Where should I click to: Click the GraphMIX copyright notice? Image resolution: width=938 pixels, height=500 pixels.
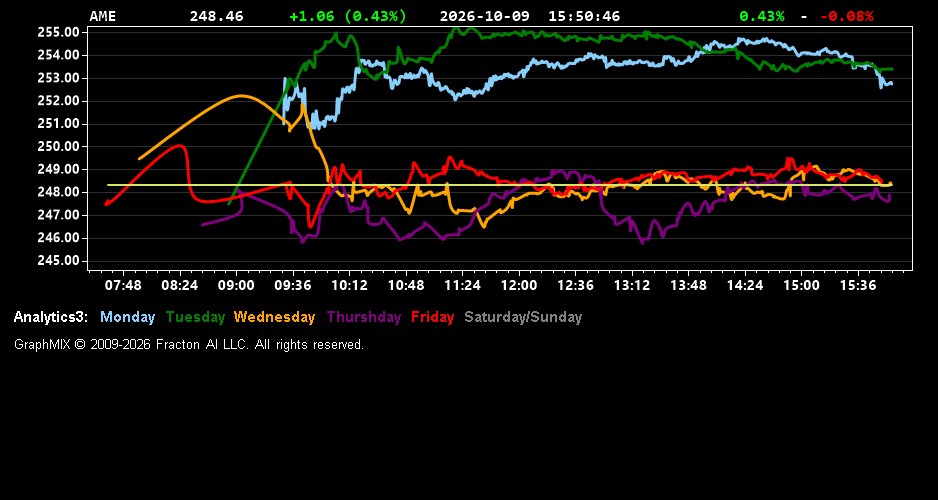tap(189, 344)
